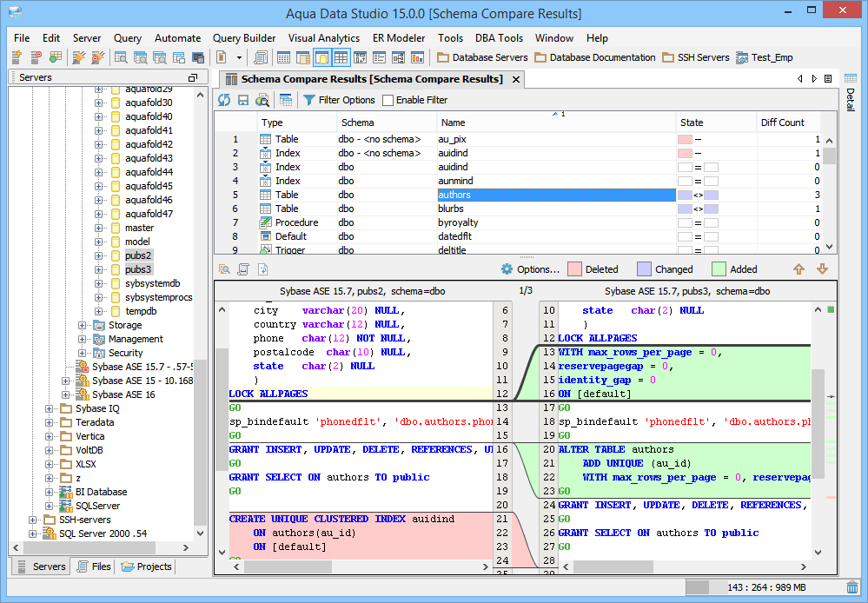868x603 pixels.
Task: Switch to the Projects tab
Action: point(147,567)
